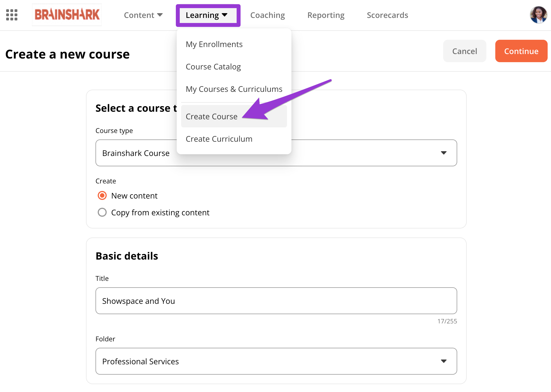Viewport: 551px width, 392px height.
Task: Cancel the new course creation
Action: [x=464, y=51]
